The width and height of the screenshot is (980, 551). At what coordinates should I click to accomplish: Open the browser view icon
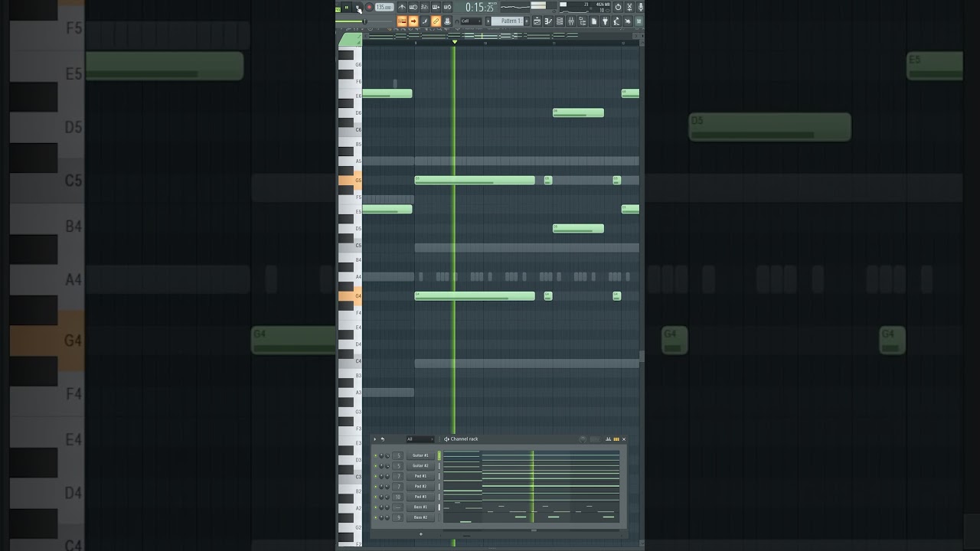(x=582, y=21)
